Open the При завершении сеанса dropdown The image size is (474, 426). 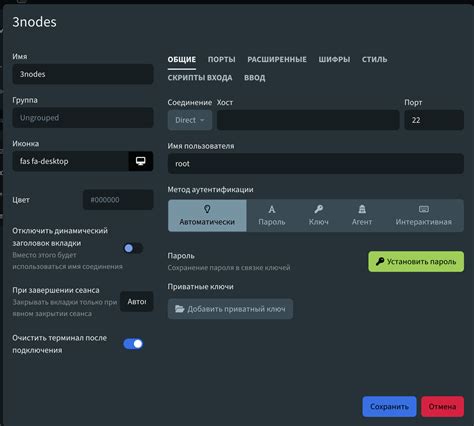[x=137, y=302]
